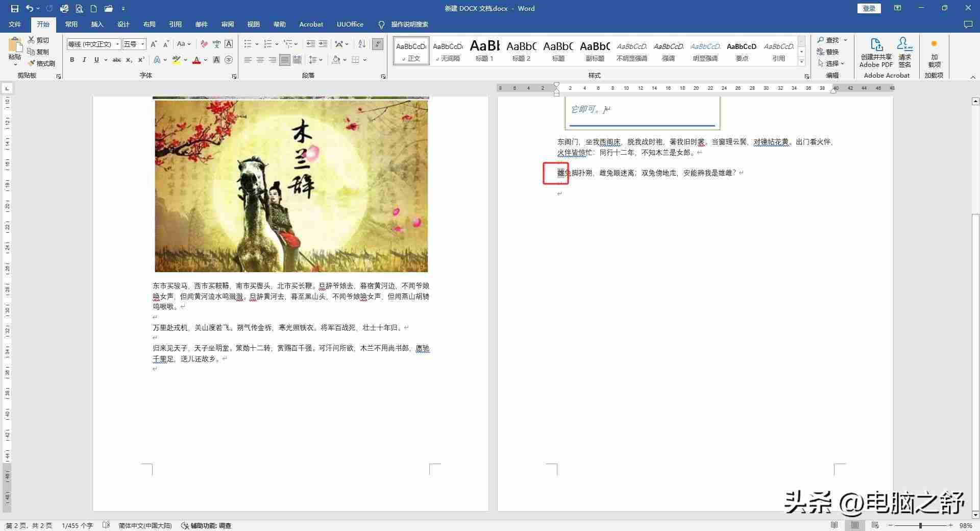Open the phonetic guide (wén) tool
This screenshot has height=531, width=980.
[x=216, y=44]
